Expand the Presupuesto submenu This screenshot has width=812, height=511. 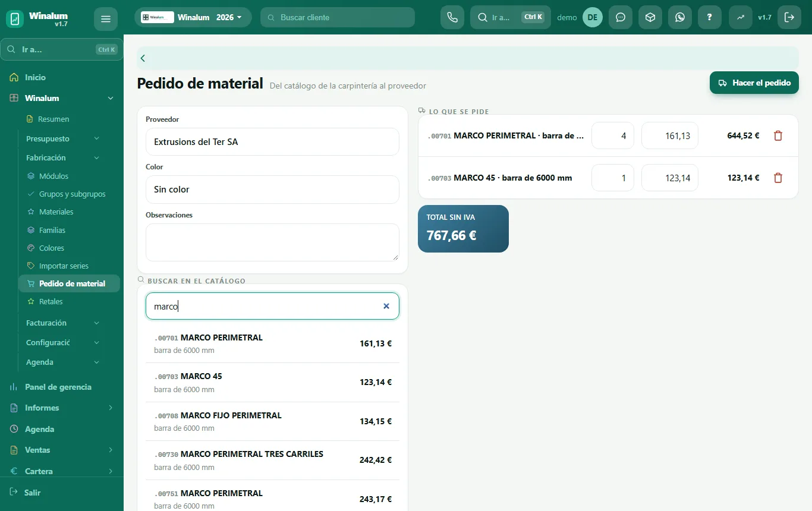[97, 138]
